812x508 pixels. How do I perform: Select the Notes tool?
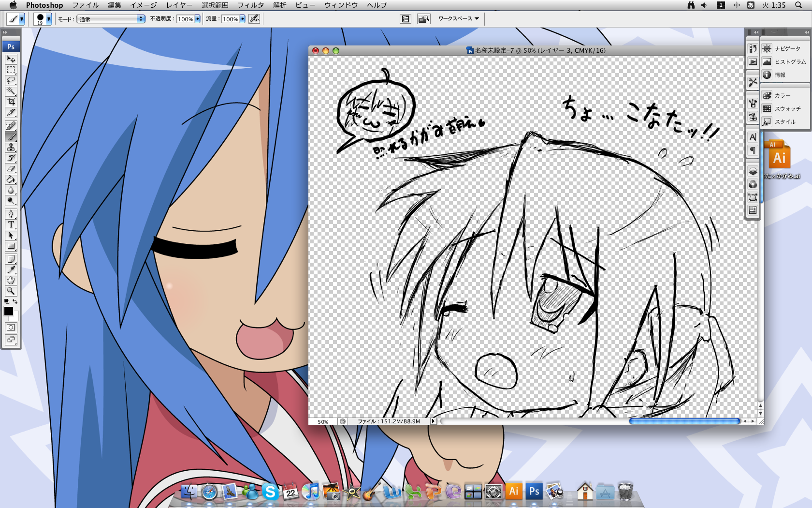11,259
